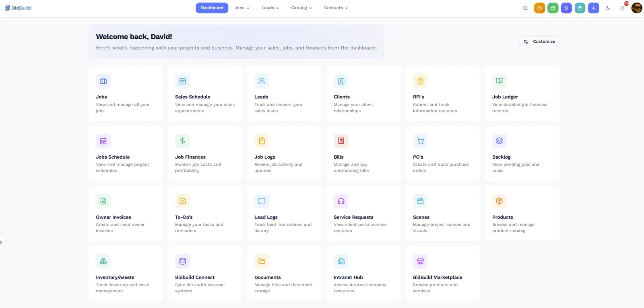Screen dimensions: 644x308
Task: Click the BidBuild Marketplace storefront icon
Action: click(x=420, y=261)
